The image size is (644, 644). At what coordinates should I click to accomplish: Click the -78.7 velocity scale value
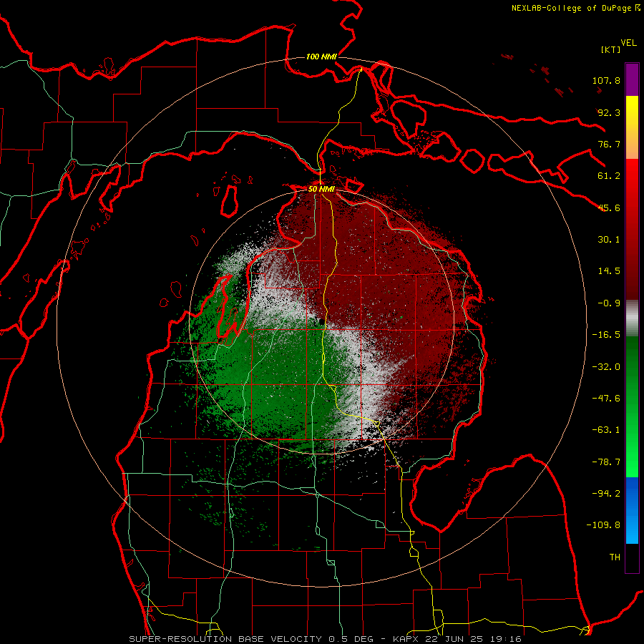(x=606, y=462)
